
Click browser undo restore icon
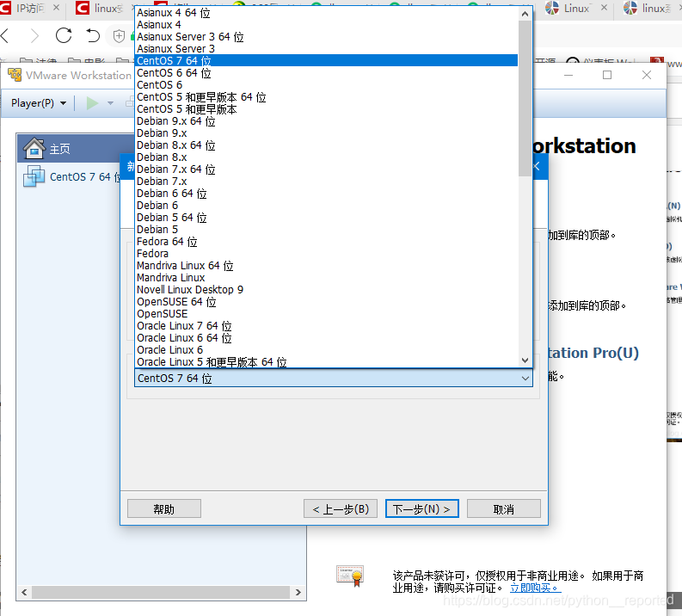click(92, 35)
